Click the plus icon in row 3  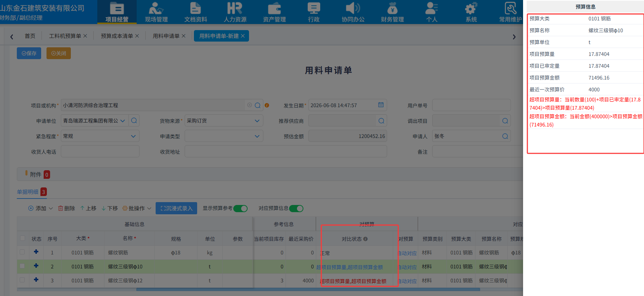click(x=36, y=280)
